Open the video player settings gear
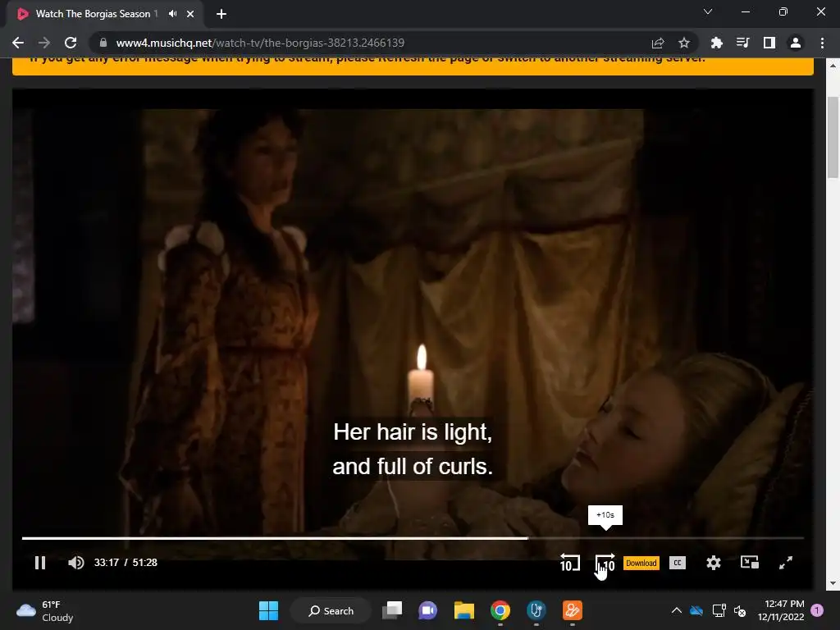The width and height of the screenshot is (840, 630). 713,563
